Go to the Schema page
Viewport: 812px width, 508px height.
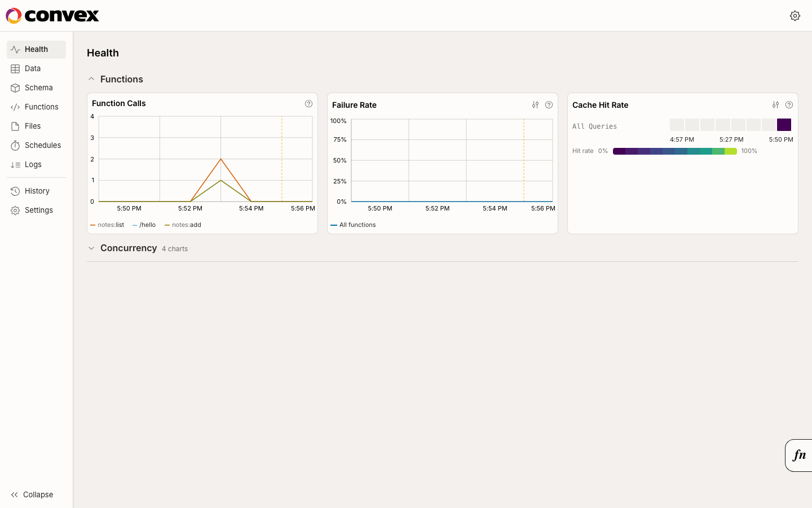pyautogui.click(x=36, y=88)
